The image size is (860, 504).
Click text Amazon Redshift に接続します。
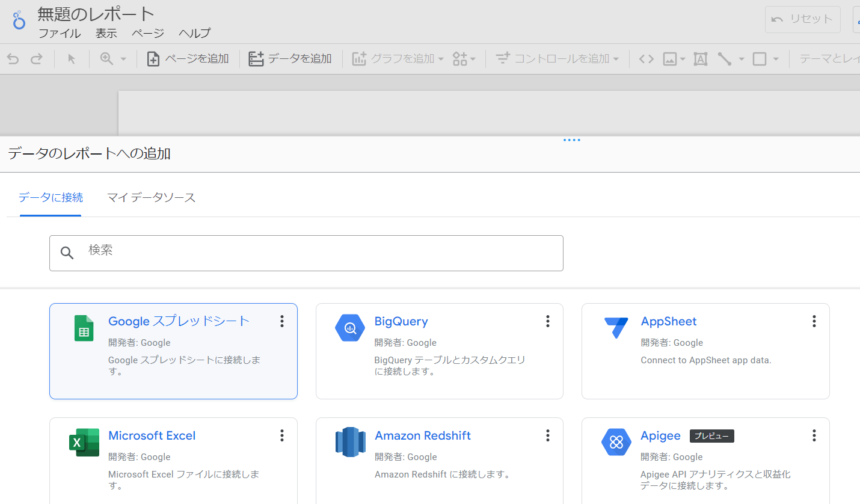tap(443, 475)
